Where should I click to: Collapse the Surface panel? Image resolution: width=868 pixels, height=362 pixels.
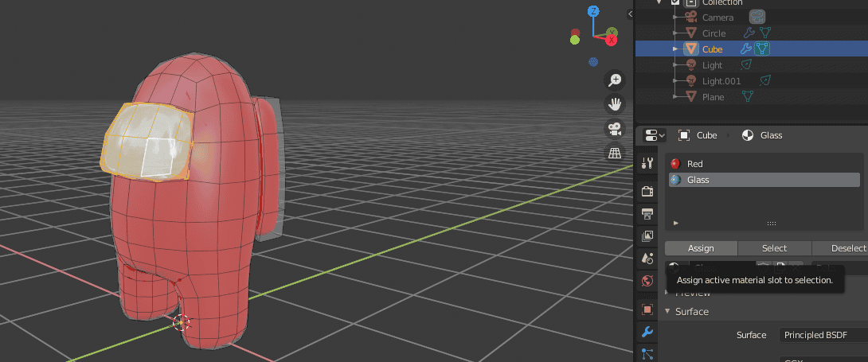point(667,312)
